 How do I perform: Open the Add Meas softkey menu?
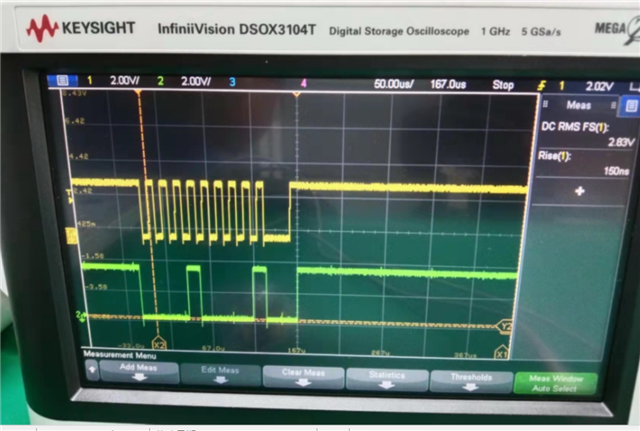pos(139,372)
